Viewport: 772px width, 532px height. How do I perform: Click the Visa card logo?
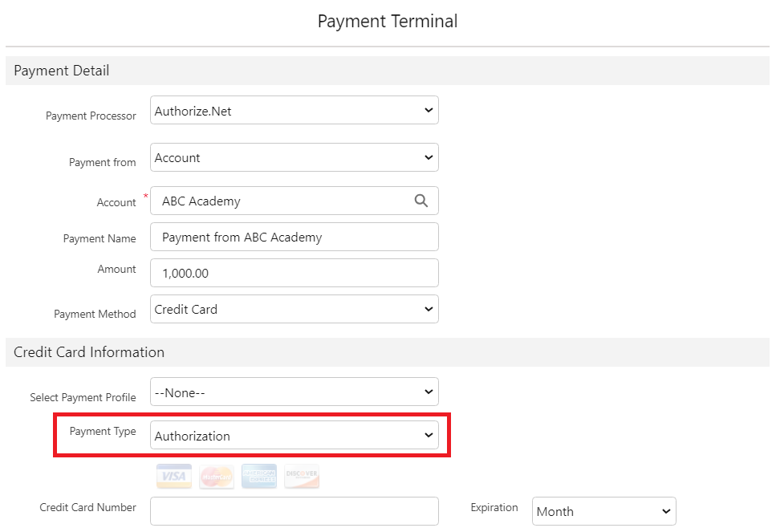[174, 477]
